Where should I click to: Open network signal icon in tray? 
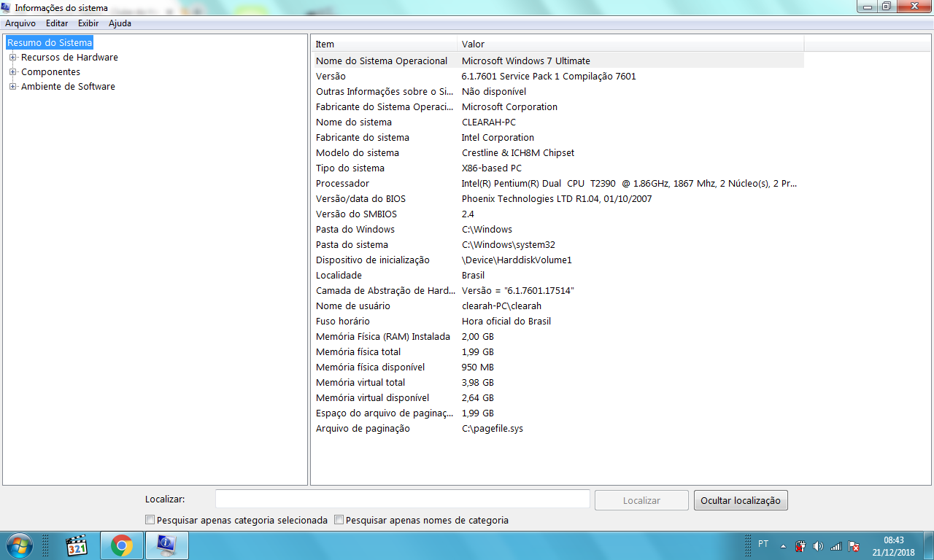pos(835,545)
